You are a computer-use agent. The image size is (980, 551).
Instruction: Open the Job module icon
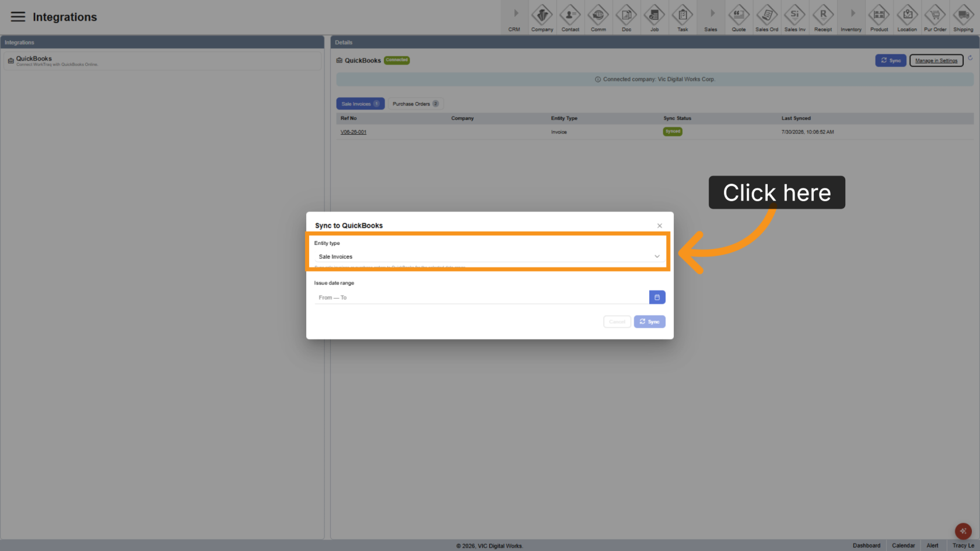pos(654,17)
